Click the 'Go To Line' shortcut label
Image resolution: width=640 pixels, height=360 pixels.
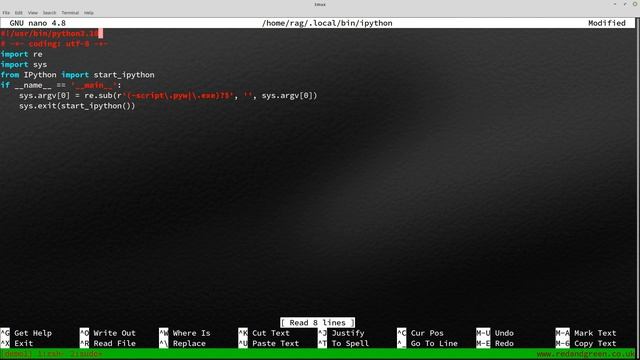434,344
